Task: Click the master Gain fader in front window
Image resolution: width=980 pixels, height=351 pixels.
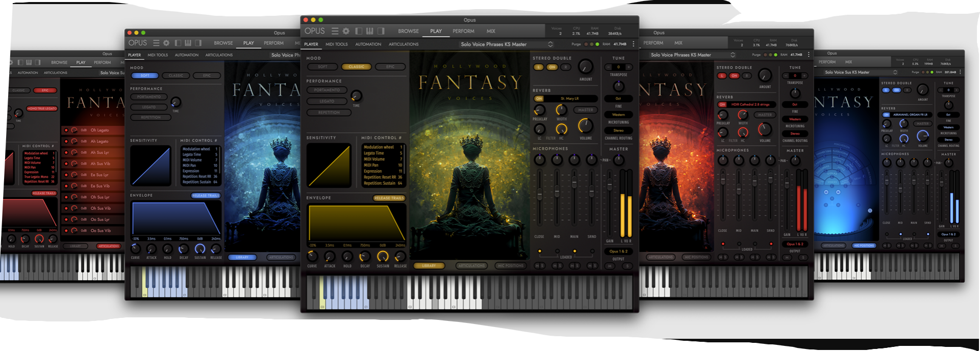Action: click(x=609, y=183)
